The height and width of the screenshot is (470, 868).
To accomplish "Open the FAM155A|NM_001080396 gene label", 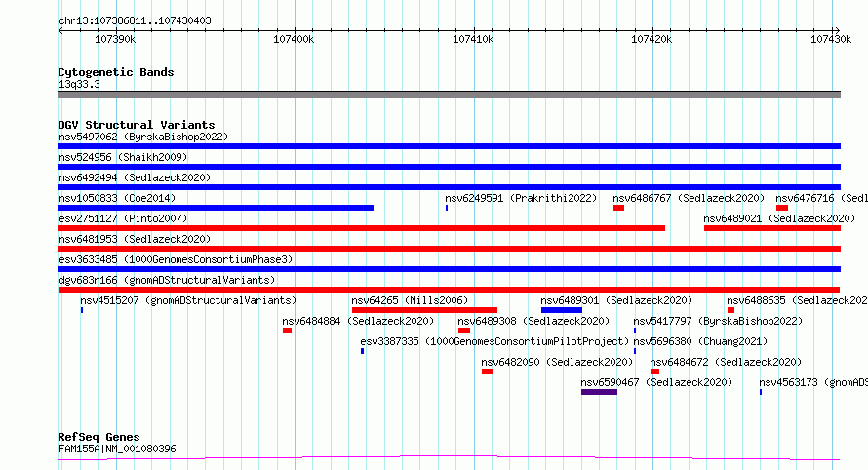I will click(x=117, y=449).
